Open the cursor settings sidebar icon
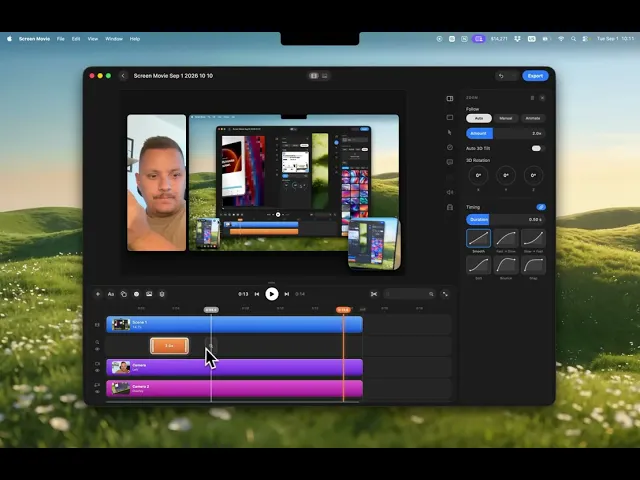This screenshot has height=480, width=640. [x=450, y=132]
